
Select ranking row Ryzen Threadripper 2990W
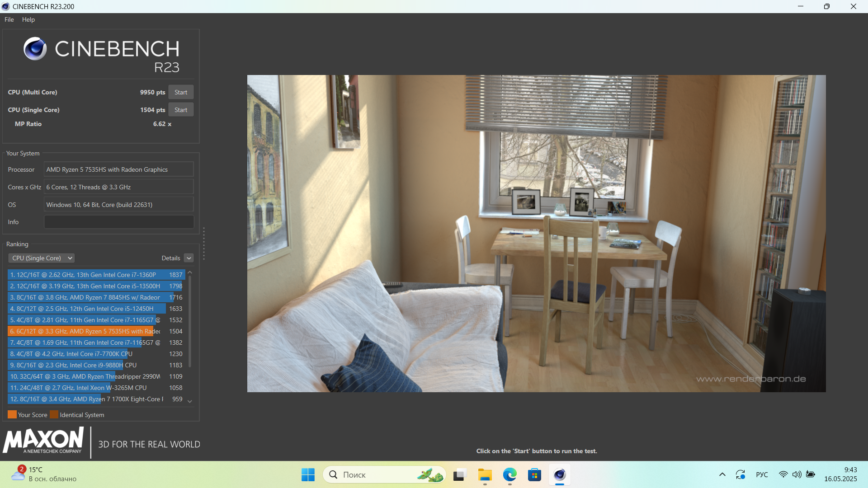pos(96,376)
